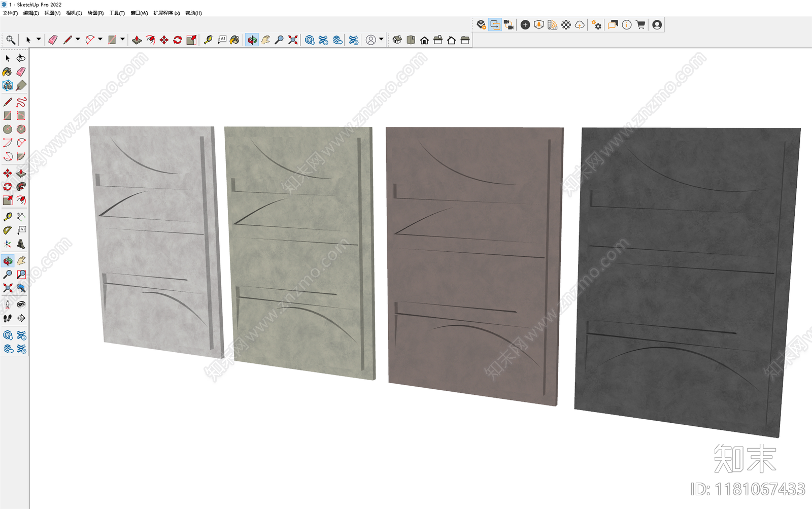Open 3D Warehouse from the top toolbar
The width and height of the screenshot is (812, 509).
(x=310, y=40)
